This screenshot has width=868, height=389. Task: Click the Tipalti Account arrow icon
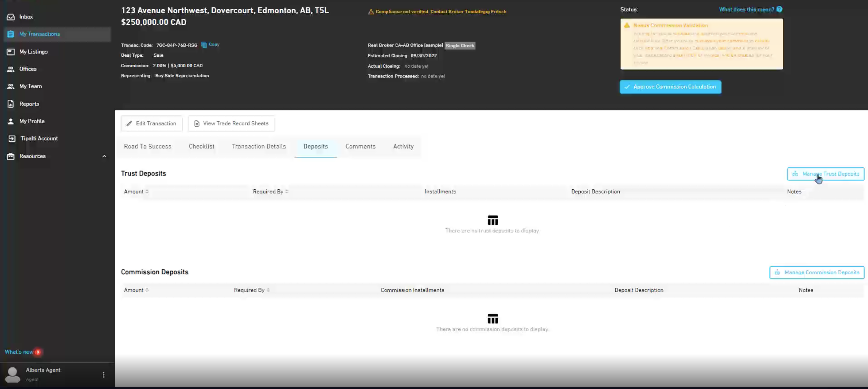(12, 138)
